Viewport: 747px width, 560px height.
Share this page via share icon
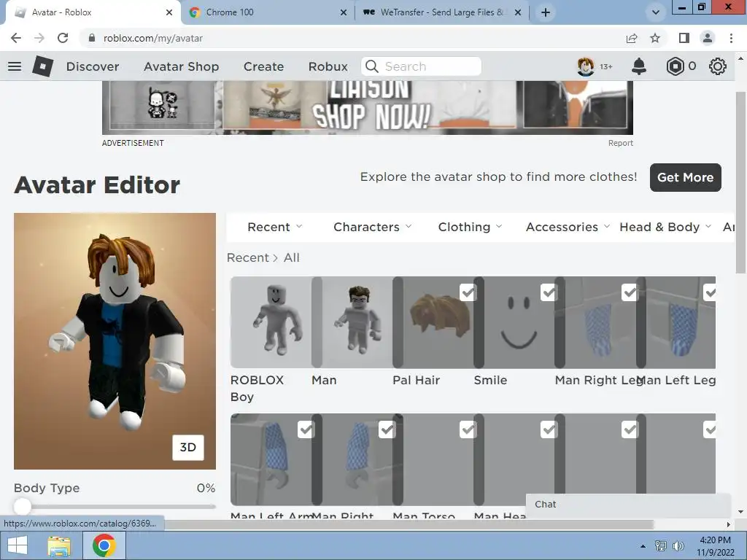pyautogui.click(x=632, y=38)
